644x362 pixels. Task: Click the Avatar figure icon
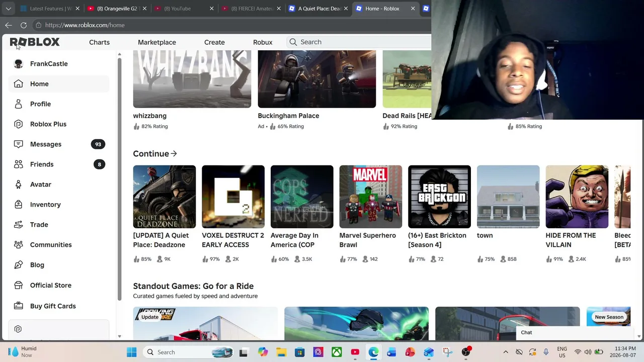[19, 185]
